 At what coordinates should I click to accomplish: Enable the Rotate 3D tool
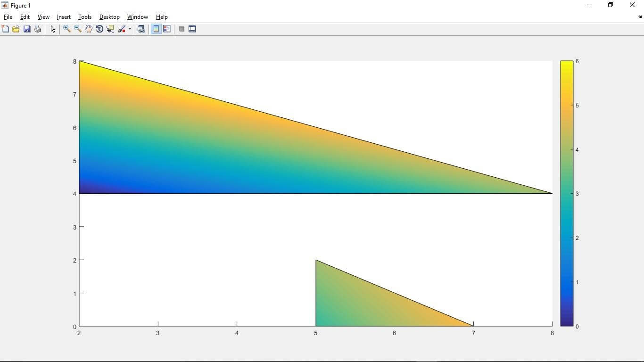[99, 29]
